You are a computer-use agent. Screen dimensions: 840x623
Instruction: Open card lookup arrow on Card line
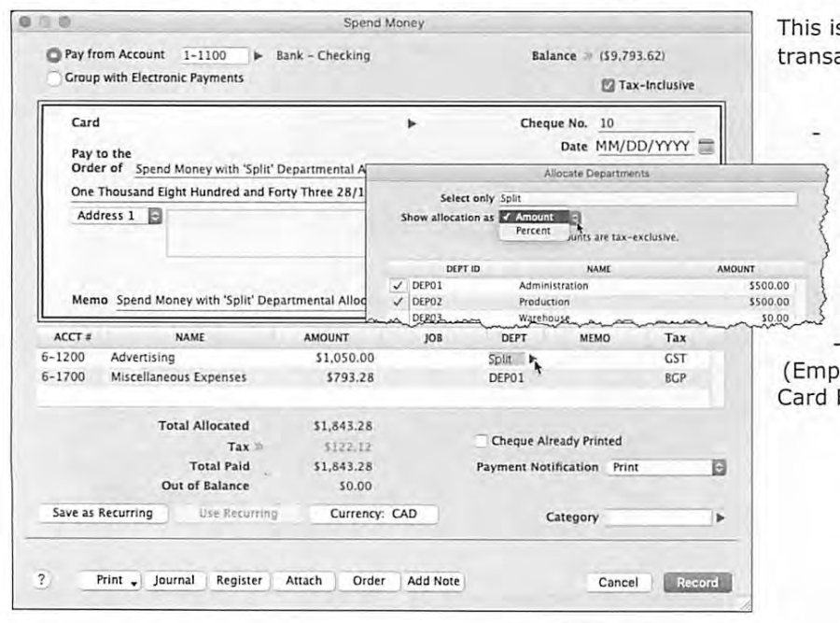tap(412, 124)
